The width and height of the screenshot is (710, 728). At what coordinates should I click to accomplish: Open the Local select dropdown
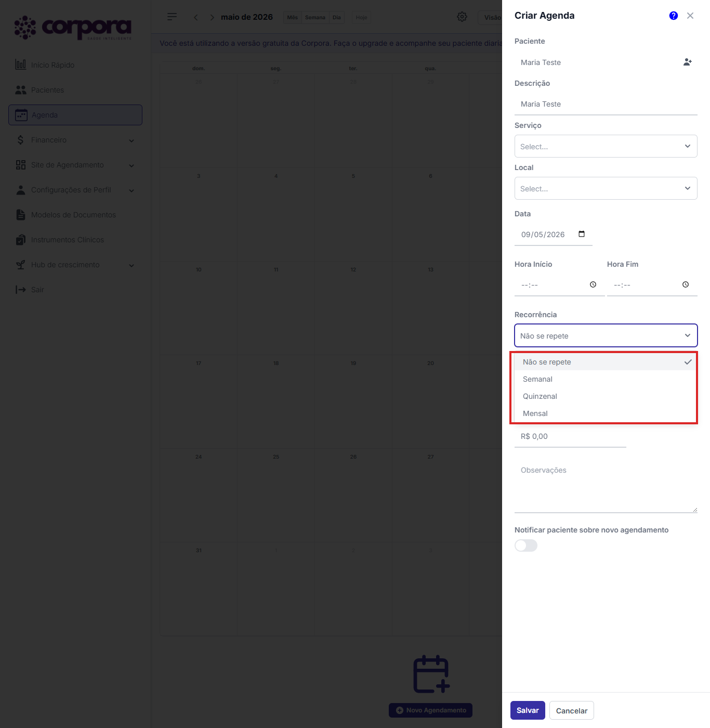[606, 188]
